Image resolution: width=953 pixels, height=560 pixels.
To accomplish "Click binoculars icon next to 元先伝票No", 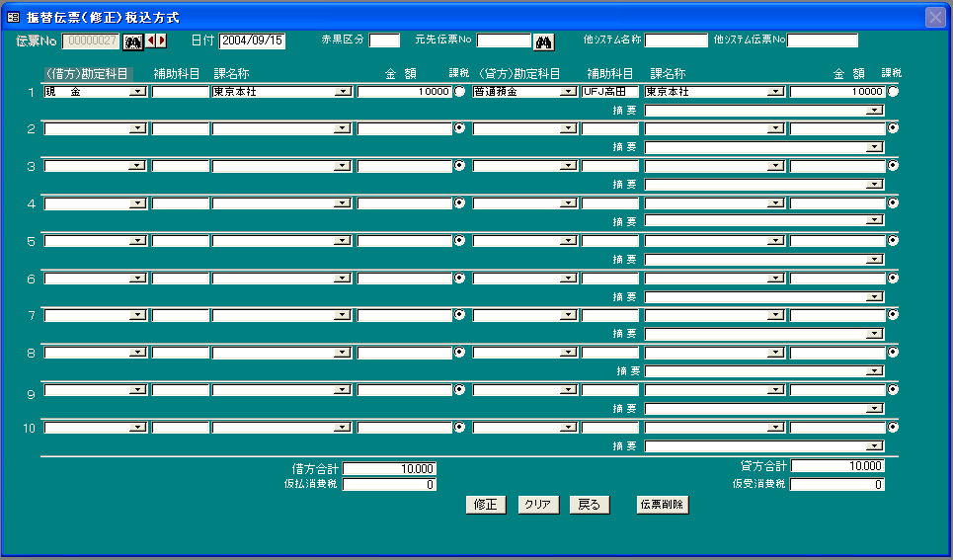I will tap(543, 41).
